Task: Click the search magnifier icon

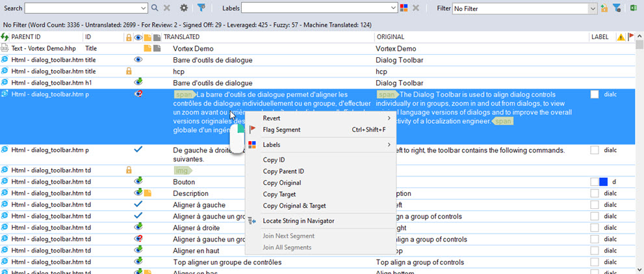Action: pos(154,8)
